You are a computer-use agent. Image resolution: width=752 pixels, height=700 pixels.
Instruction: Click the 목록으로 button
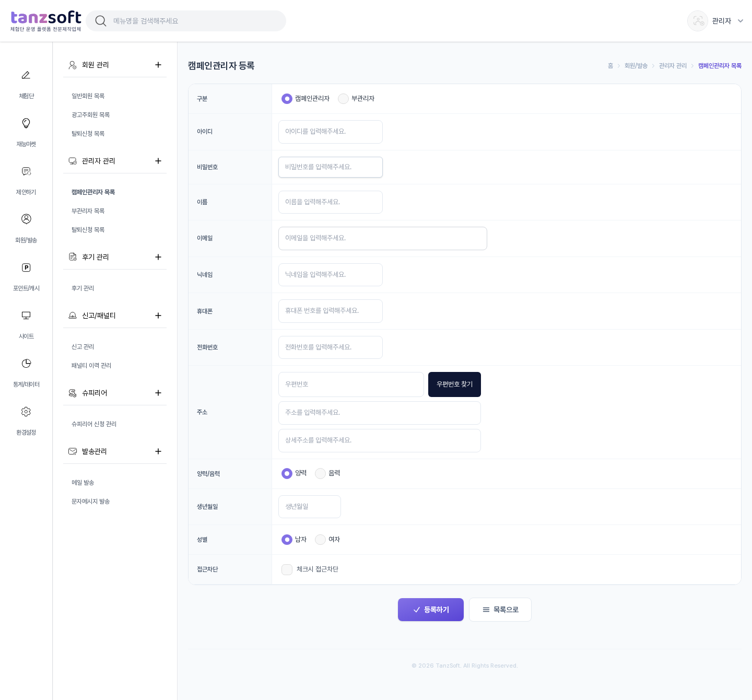coord(500,610)
